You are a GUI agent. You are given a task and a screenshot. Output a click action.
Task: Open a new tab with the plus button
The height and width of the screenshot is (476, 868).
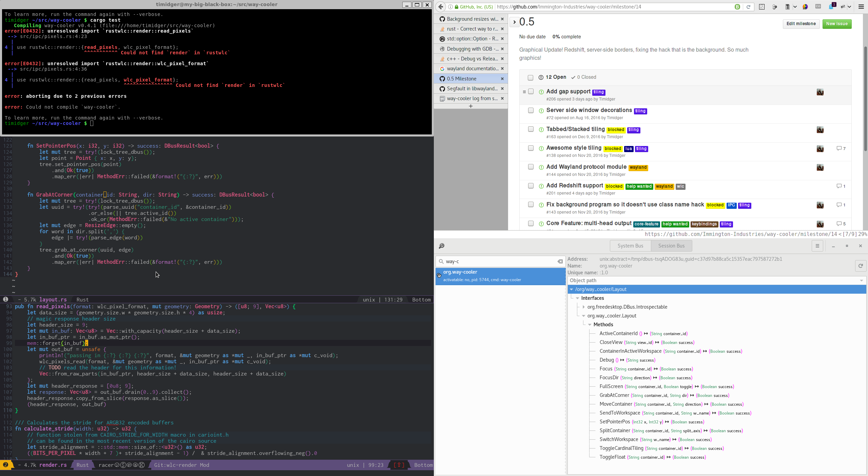(470, 106)
